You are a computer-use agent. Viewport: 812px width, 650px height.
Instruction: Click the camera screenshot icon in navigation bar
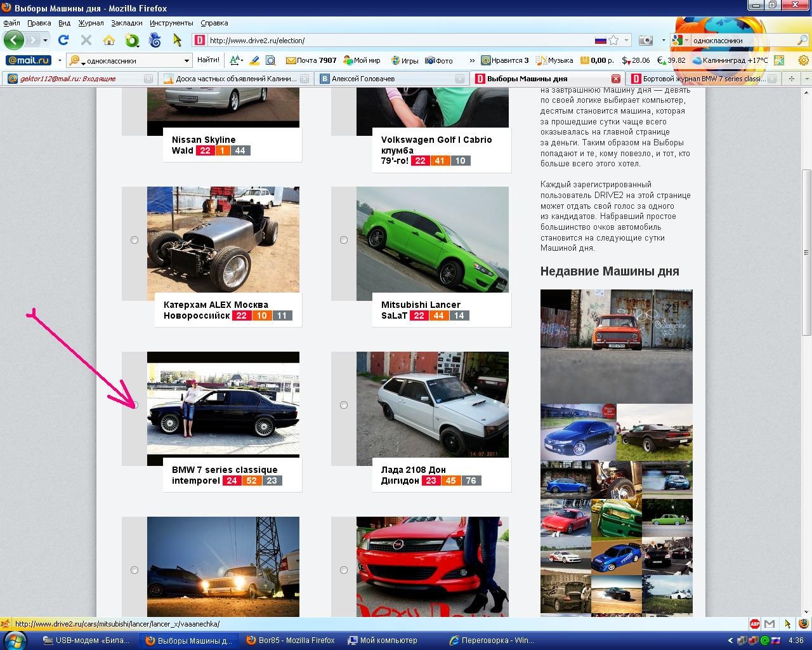point(645,40)
